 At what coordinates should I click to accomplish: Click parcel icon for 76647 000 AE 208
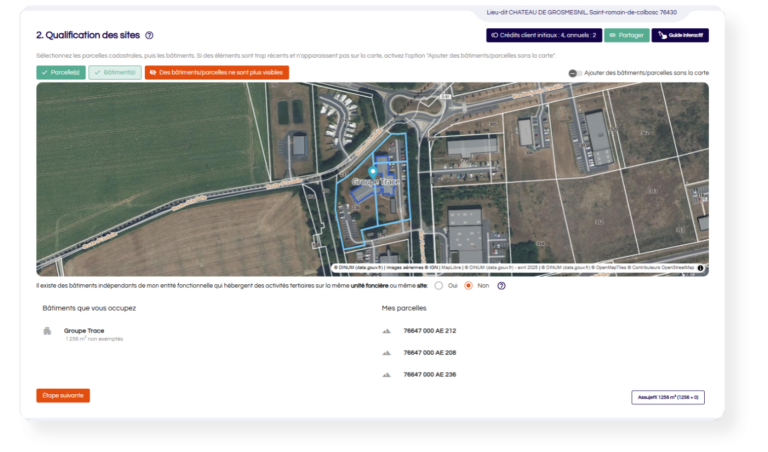tap(387, 353)
